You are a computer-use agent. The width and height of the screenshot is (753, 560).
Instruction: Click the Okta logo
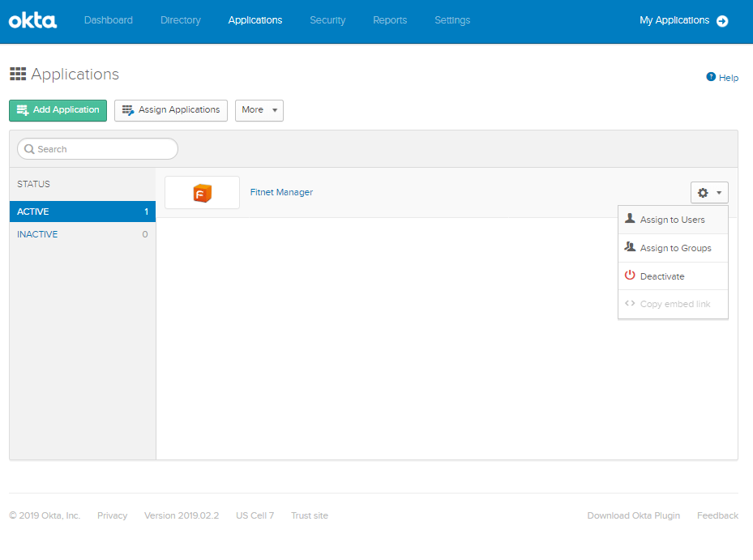(x=32, y=21)
